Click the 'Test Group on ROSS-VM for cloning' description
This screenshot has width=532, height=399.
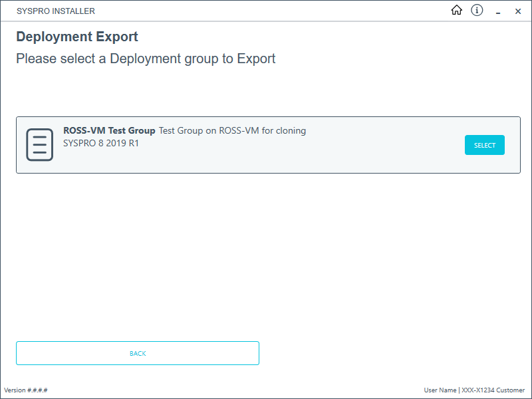click(x=232, y=131)
